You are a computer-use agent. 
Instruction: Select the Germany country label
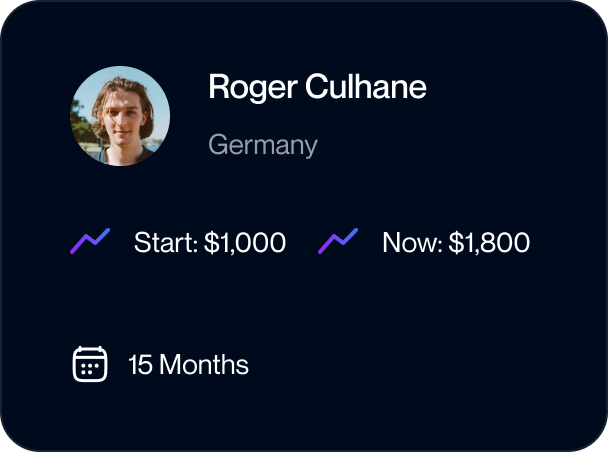point(263,145)
